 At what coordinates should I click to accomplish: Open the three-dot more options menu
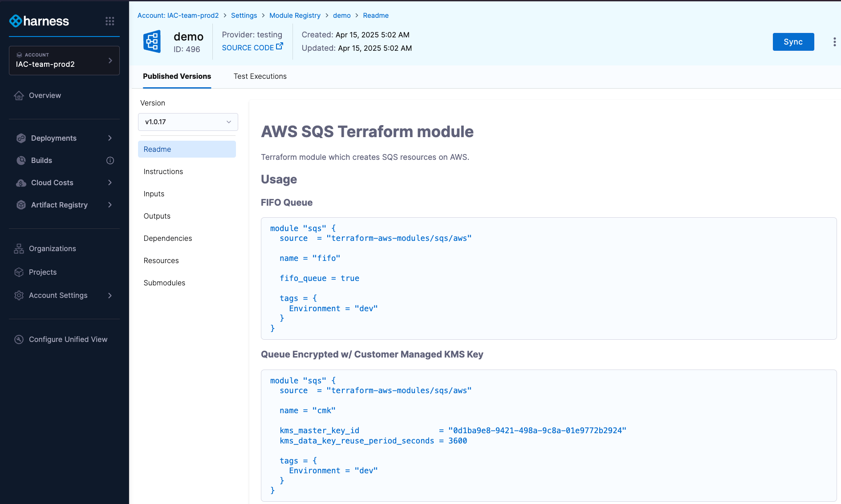click(834, 42)
